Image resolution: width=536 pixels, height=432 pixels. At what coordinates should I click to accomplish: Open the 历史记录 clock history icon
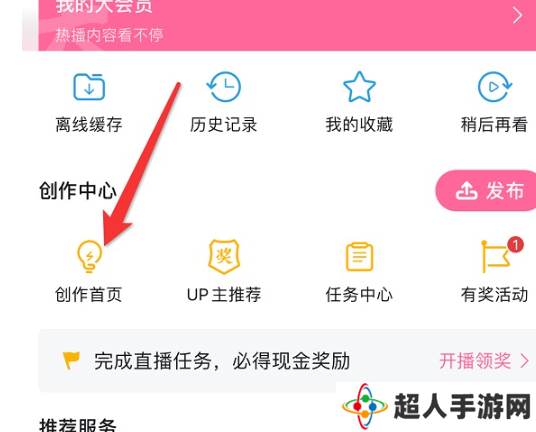[x=224, y=87]
